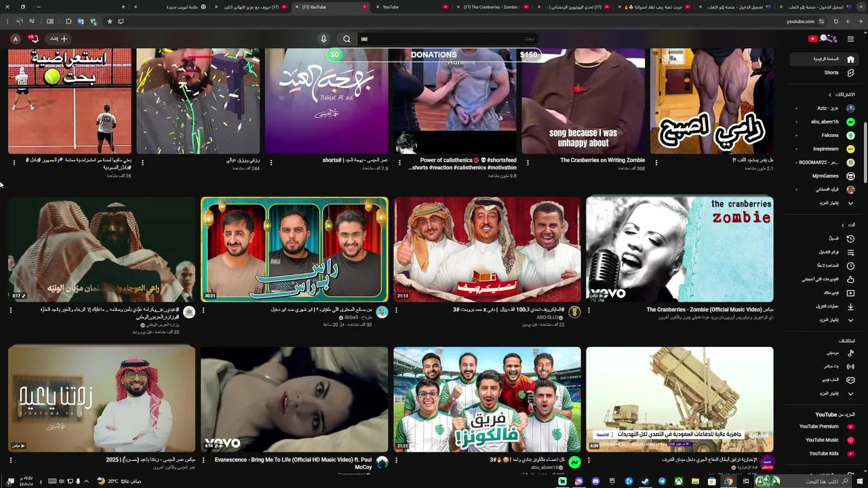Image resolution: width=868 pixels, height=488 pixels.
Task: Open the YouTube home sidebar item
Action: [x=825, y=59]
